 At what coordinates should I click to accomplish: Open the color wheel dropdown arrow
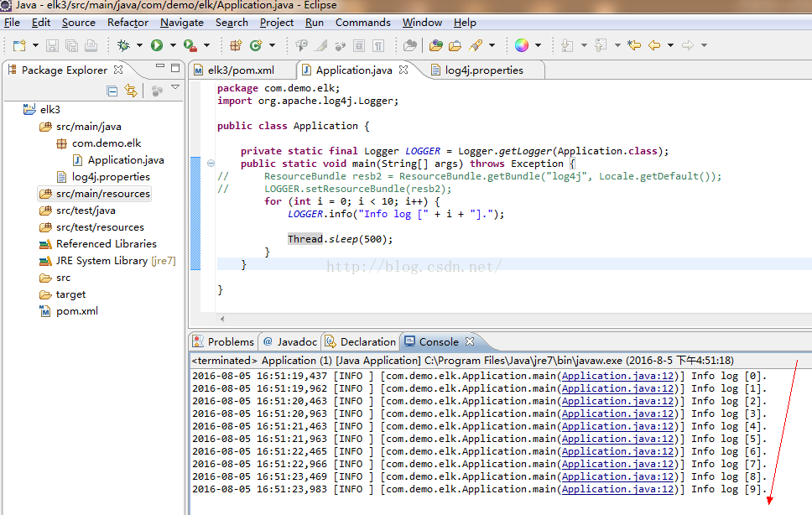click(538, 45)
